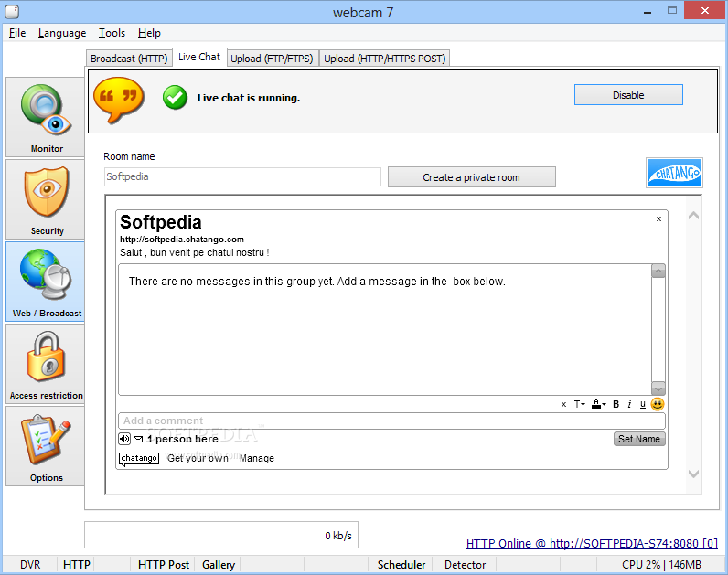
Task: Open the Language menu
Action: 62,33
